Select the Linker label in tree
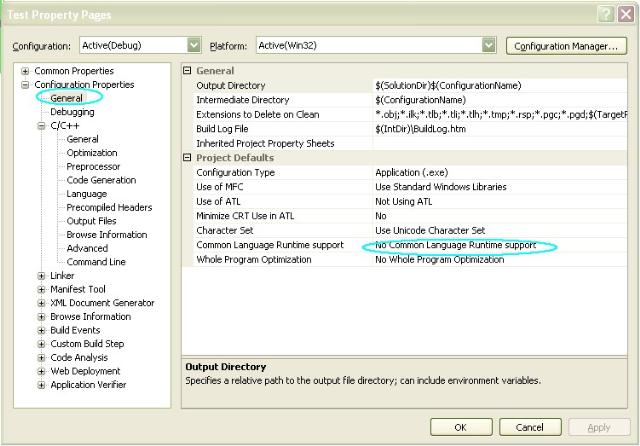Viewport: 640px width, 446px height. (x=62, y=275)
